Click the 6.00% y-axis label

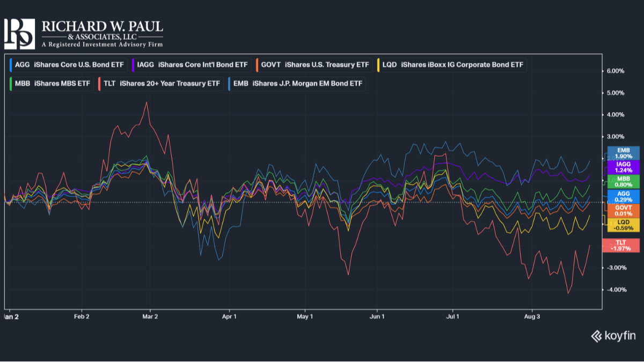(x=615, y=71)
